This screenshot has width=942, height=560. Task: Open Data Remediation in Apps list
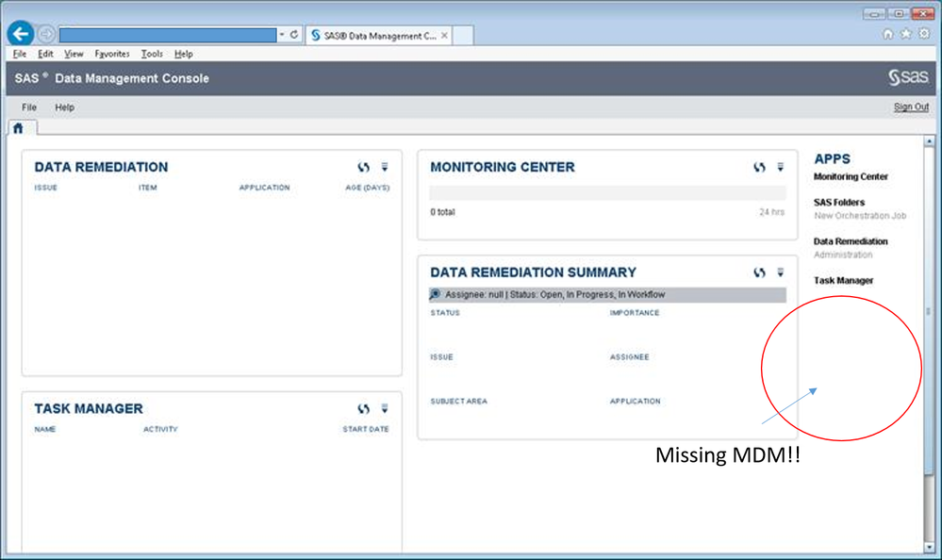tap(851, 241)
